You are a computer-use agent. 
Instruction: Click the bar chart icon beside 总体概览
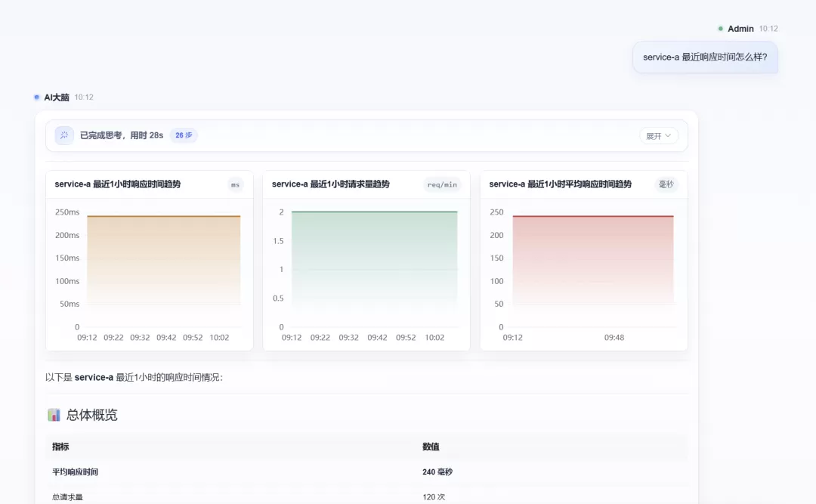tap(54, 415)
